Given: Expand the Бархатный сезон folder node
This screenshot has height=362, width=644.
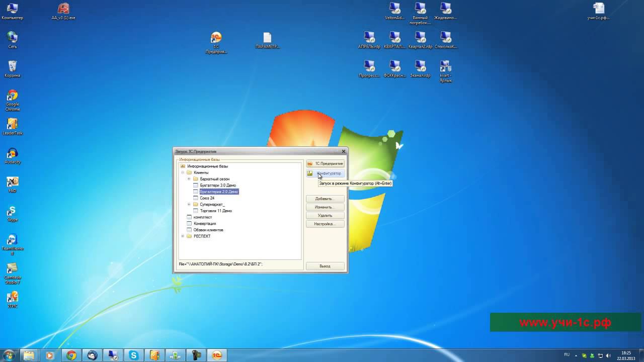Looking at the screenshot, I should pyautogui.click(x=189, y=179).
